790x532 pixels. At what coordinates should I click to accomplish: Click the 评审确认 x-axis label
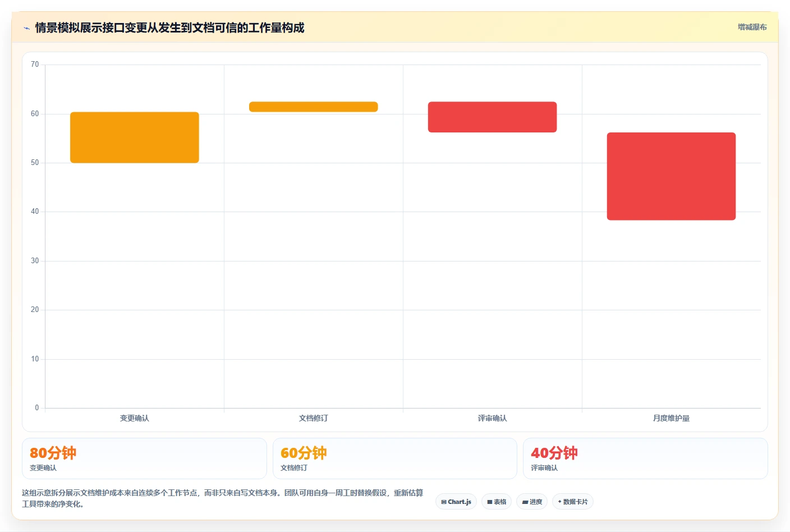[x=493, y=418]
